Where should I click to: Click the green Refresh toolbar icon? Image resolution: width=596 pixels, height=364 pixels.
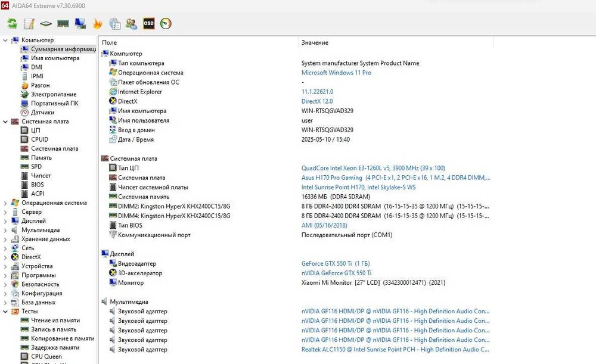pos(12,24)
